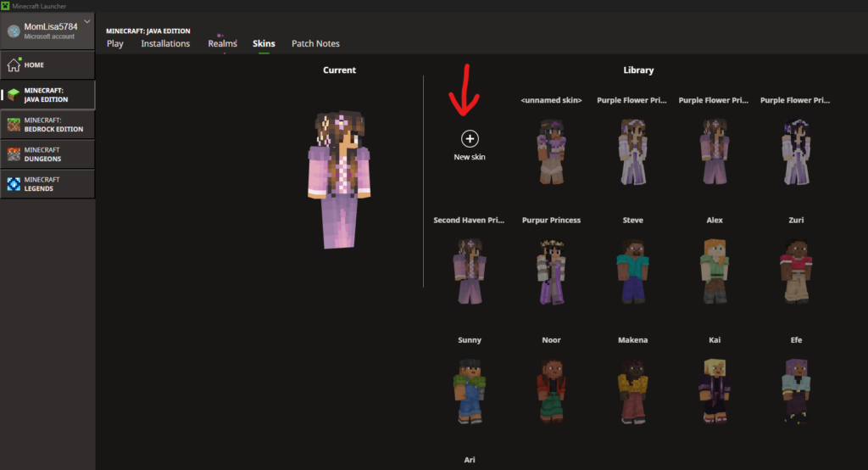Click the New skin plus icon
868x470 pixels.
pos(470,138)
